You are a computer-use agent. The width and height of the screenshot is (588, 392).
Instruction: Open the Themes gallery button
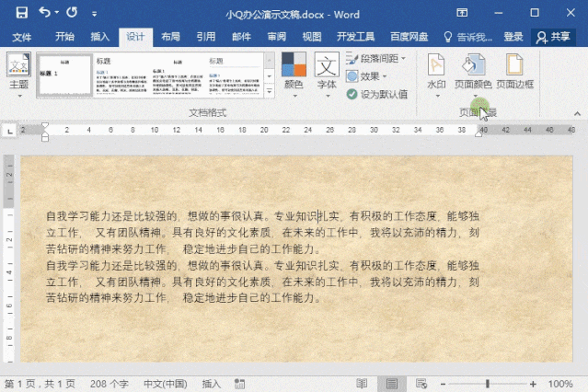tap(18, 74)
